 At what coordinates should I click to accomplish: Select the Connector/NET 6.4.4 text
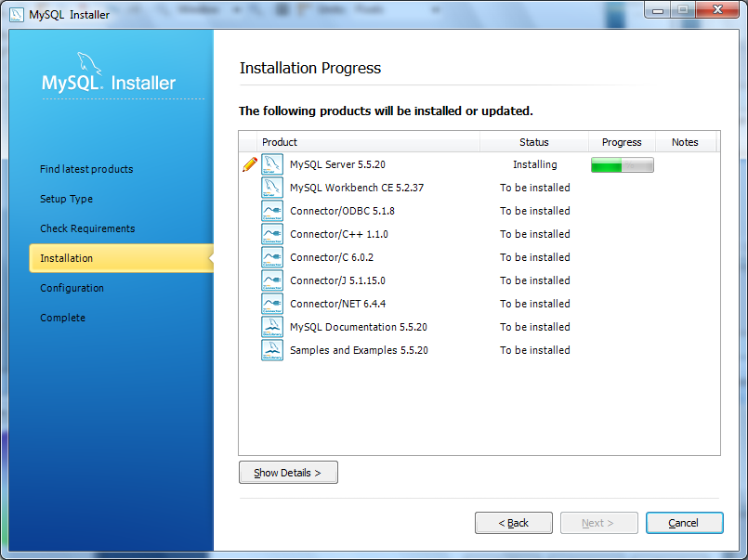[337, 304]
